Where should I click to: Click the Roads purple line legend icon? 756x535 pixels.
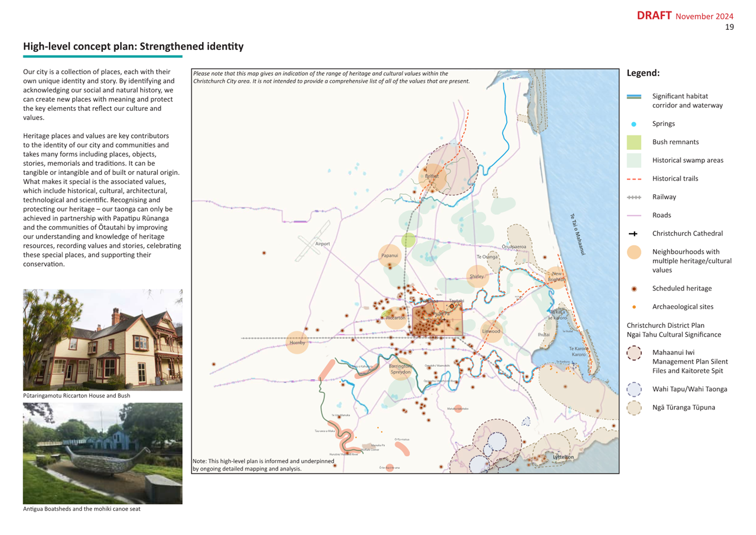(634, 215)
